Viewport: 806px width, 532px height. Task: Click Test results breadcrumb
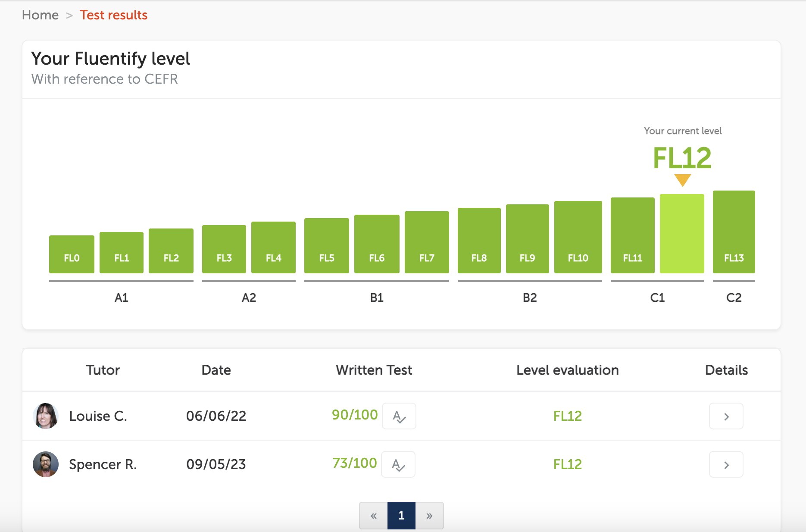click(x=114, y=15)
